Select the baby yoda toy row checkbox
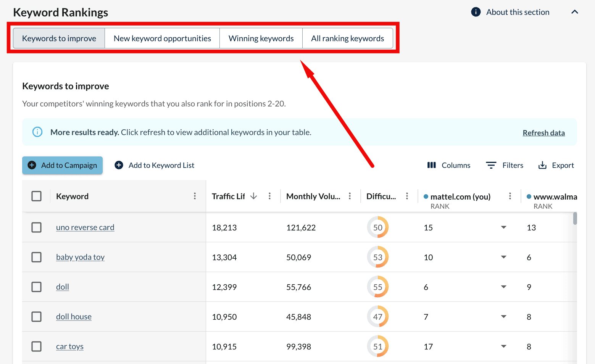Screen dimensions: 595x364 (x=37, y=257)
